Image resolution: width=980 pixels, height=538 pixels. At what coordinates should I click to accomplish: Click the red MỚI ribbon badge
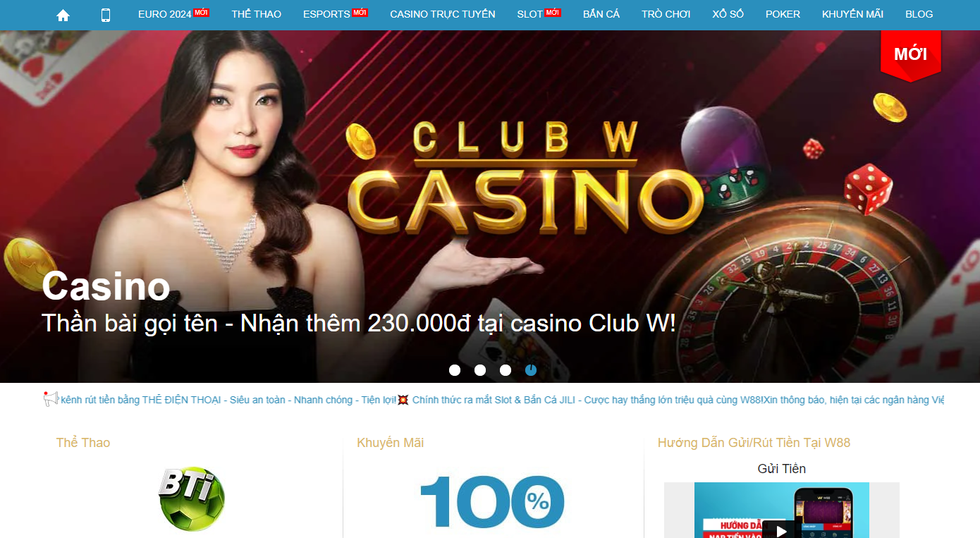click(x=910, y=56)
